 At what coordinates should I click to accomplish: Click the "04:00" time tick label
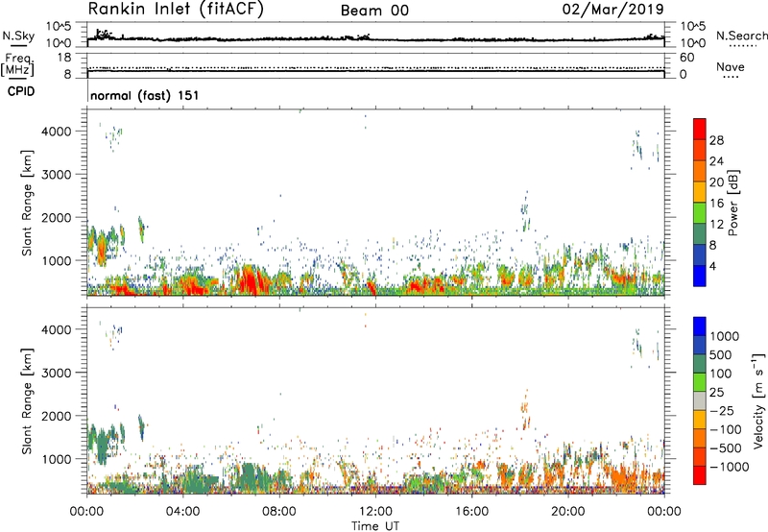click(x=182, y=512)
